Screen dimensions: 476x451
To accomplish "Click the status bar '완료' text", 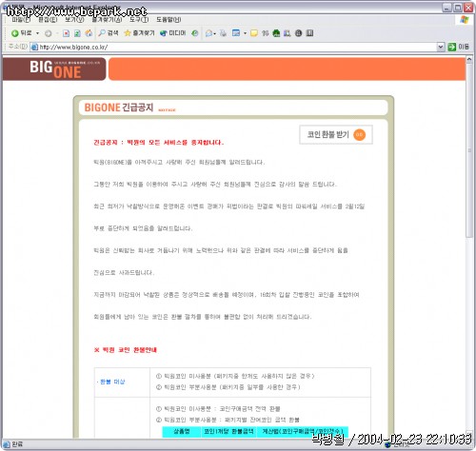I will click(x=17, y=444).
